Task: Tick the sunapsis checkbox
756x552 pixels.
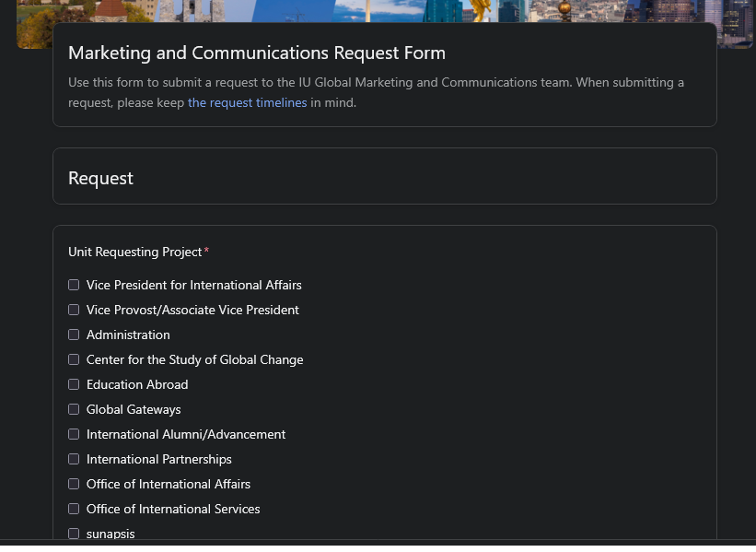Action: pos(74,533)
